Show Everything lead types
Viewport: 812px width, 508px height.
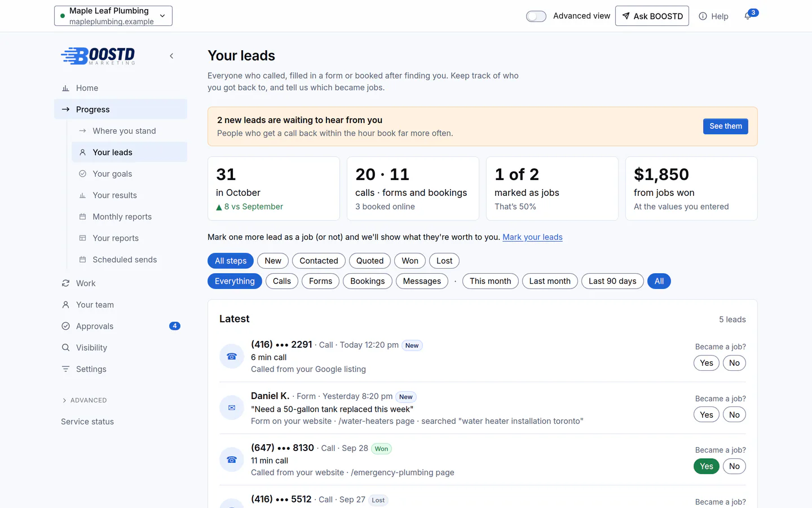235,281
